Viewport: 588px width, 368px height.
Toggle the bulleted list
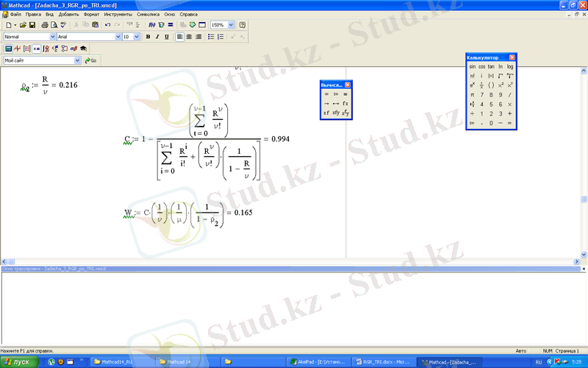point(211,37)
